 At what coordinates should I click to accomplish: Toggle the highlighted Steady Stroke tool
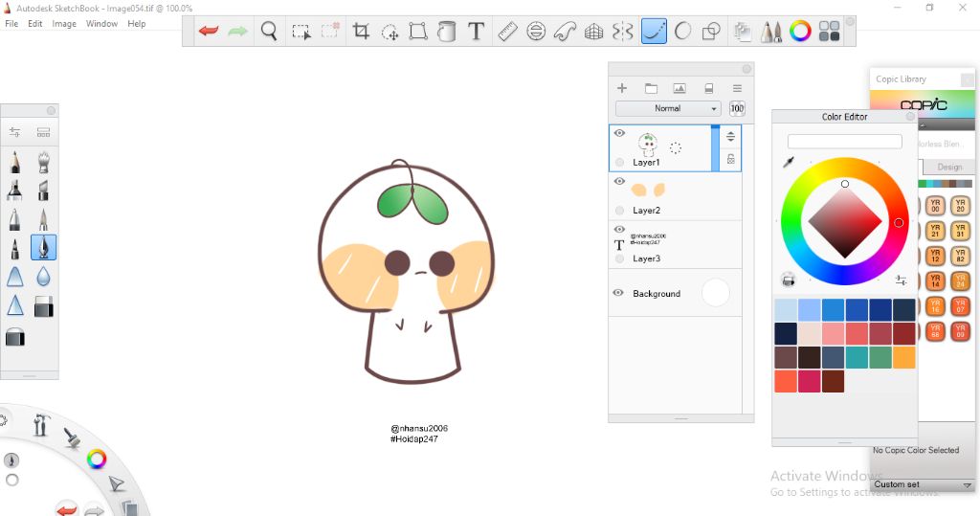click(x=654, y=31)
